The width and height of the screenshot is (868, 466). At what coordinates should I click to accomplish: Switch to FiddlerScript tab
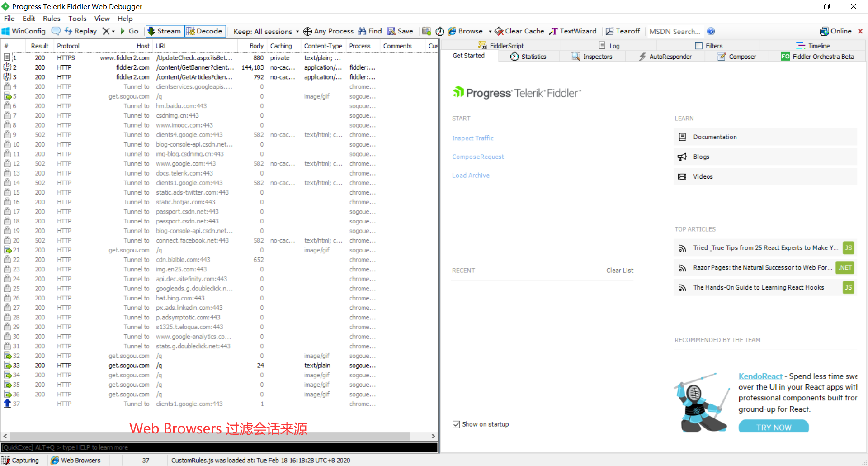click(501, 46)
